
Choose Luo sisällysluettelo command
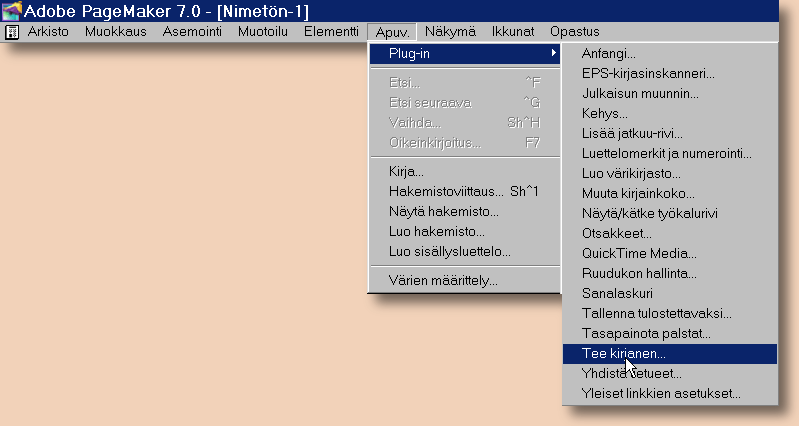click(450, 251)
